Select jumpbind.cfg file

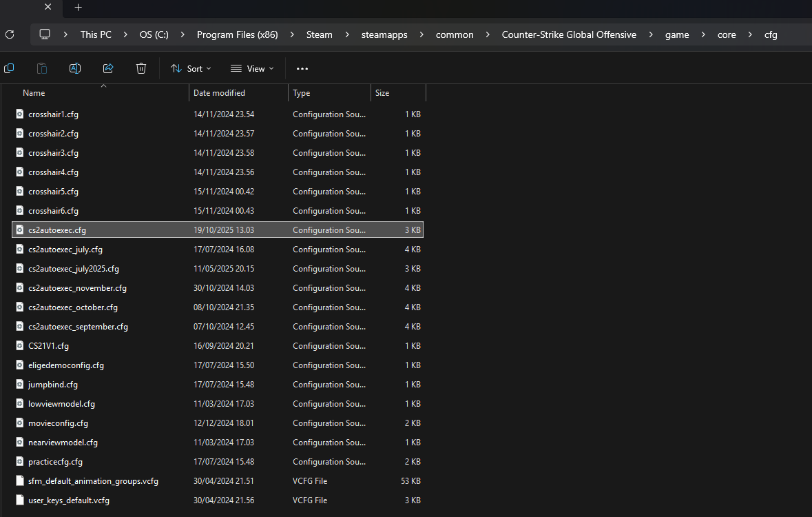pos(218,384)
